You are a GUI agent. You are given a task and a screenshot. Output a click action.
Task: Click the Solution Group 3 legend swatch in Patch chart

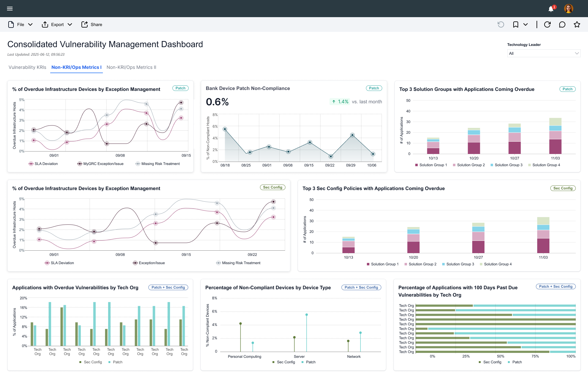click(x=492, y=165)
